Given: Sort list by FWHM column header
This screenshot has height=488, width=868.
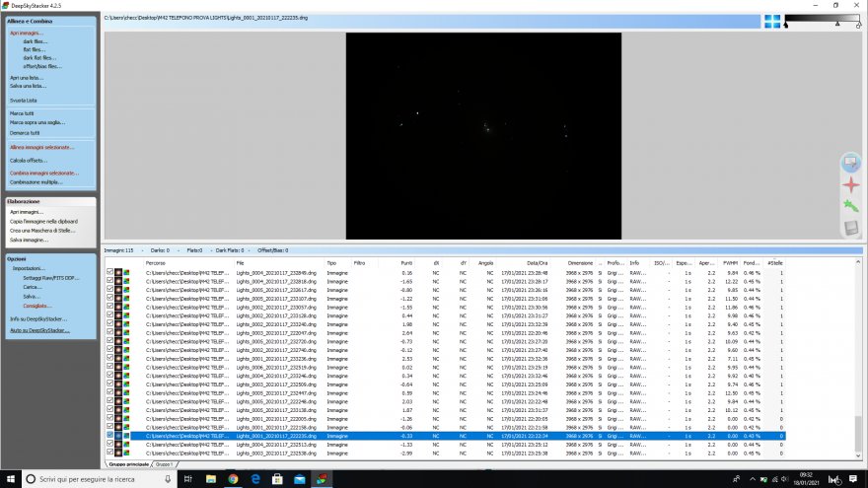Looking at the screenshot, I should [x=732, y=263].
